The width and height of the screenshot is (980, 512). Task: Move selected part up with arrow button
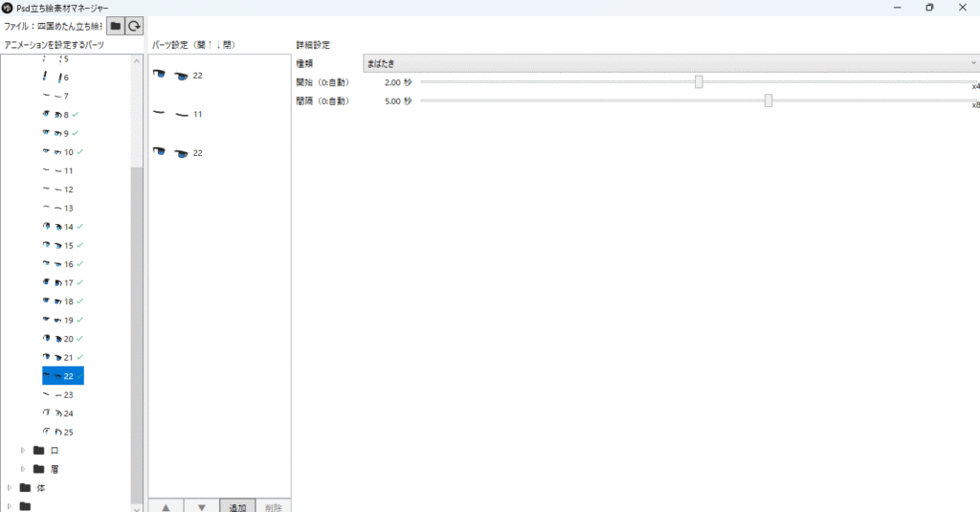(x=166, y=506)
